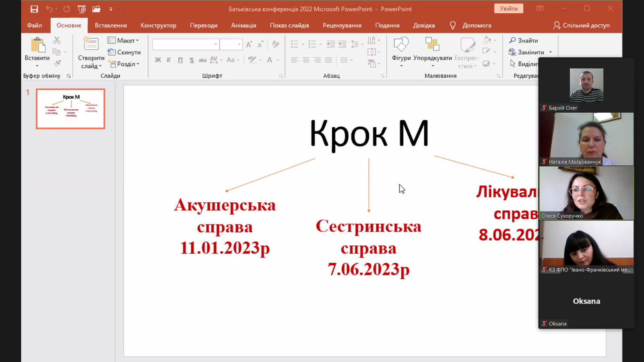644x362 pixels.
Task: Click the Paste (Вставити) clipboard icon
Action: coord(37,45)
